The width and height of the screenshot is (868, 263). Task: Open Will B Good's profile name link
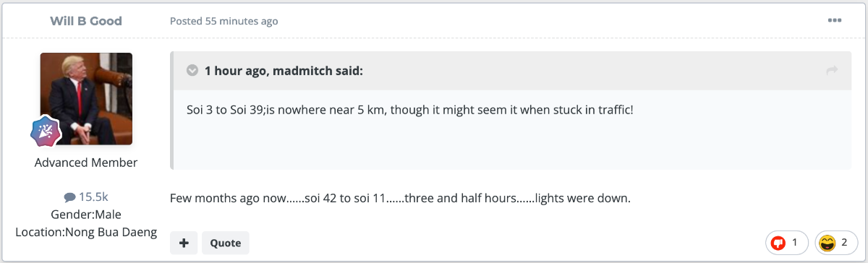[x=86, y=21]
